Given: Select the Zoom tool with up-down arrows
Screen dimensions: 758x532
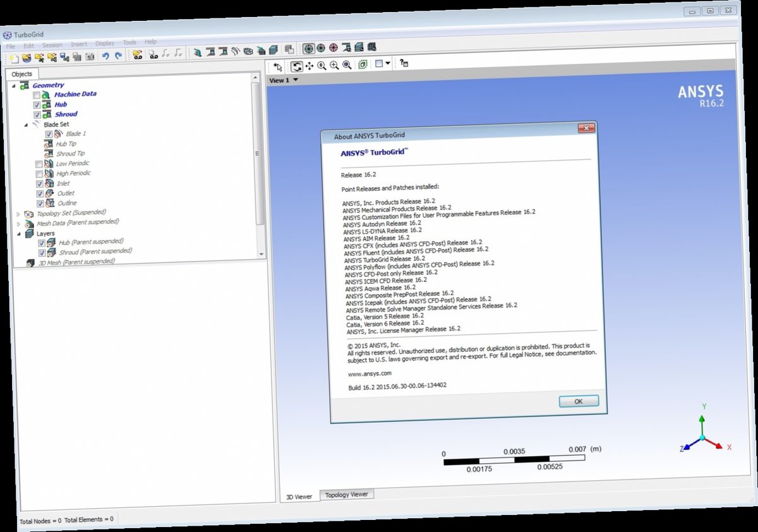Looking at the screenshot, I should [x=322, y=66].
